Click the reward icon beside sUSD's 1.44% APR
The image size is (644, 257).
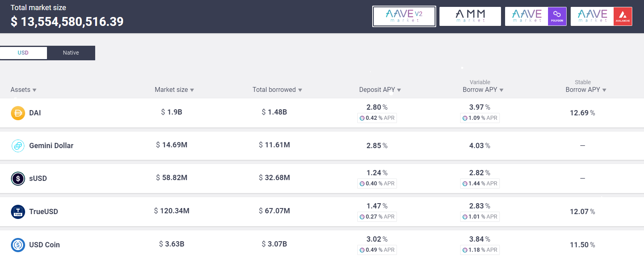tap(465, 184)
